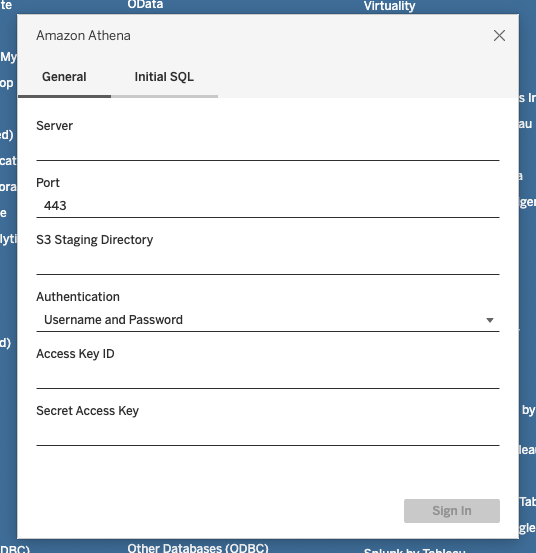Switch to the General tab
This screenshot has height=553, width=536.
click(64, 77)
